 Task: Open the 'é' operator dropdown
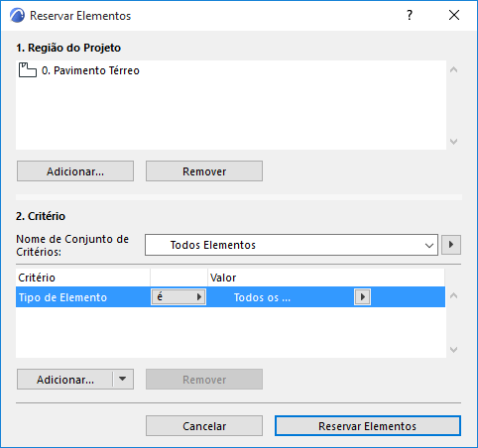179,297
